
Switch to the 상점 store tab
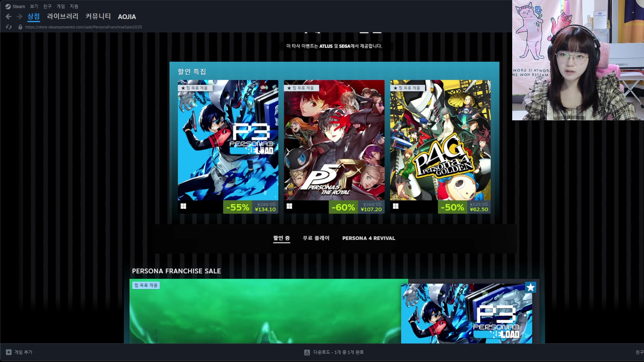34,16
